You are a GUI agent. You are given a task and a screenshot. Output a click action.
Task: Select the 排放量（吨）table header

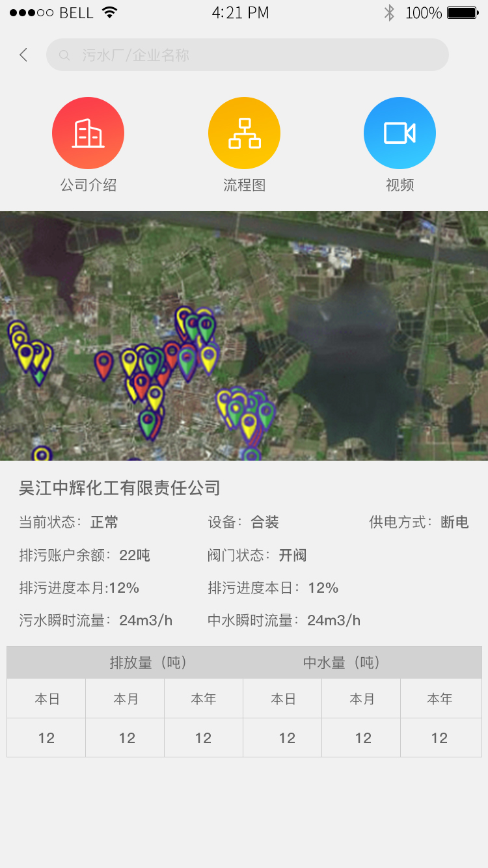coord(149,662)
